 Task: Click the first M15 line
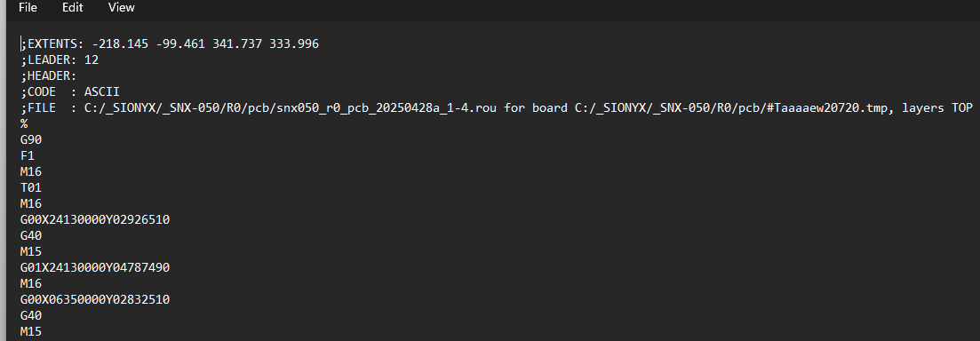coord(31,251)
